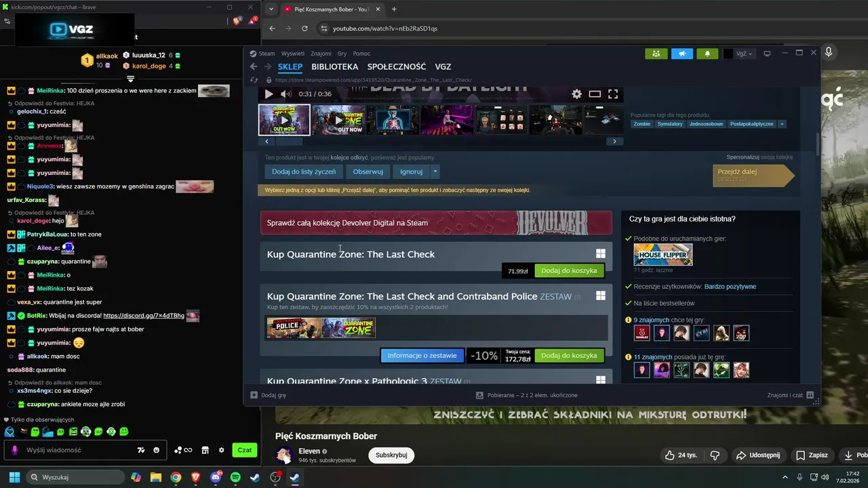Image resolution: width=868 pixels, height=488 pixels.
Task: Click the Ignoruj button
Action: (411, 171)
